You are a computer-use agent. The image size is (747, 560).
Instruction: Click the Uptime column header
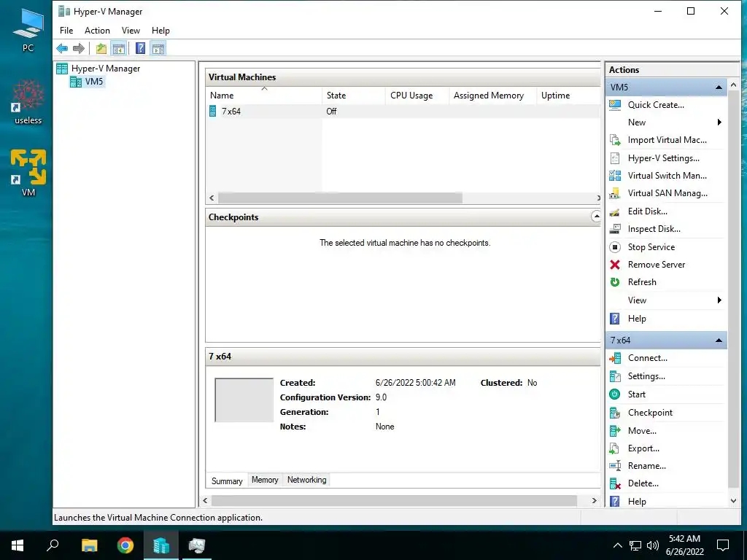point(568,96)
